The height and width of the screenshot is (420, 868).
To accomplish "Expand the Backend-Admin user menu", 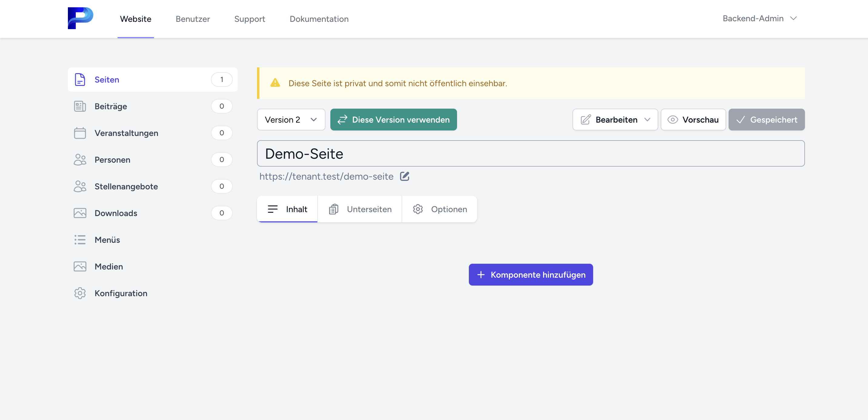I will (x=760, y=19).
